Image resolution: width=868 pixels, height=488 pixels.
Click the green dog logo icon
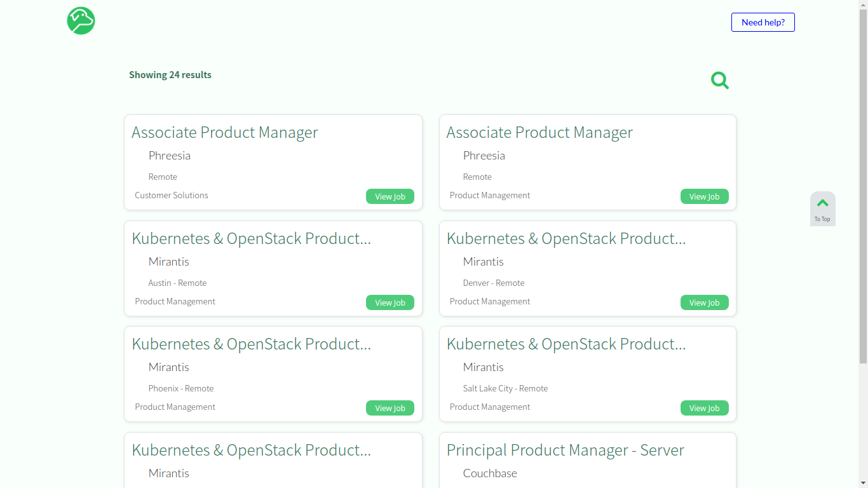(81, 21)
